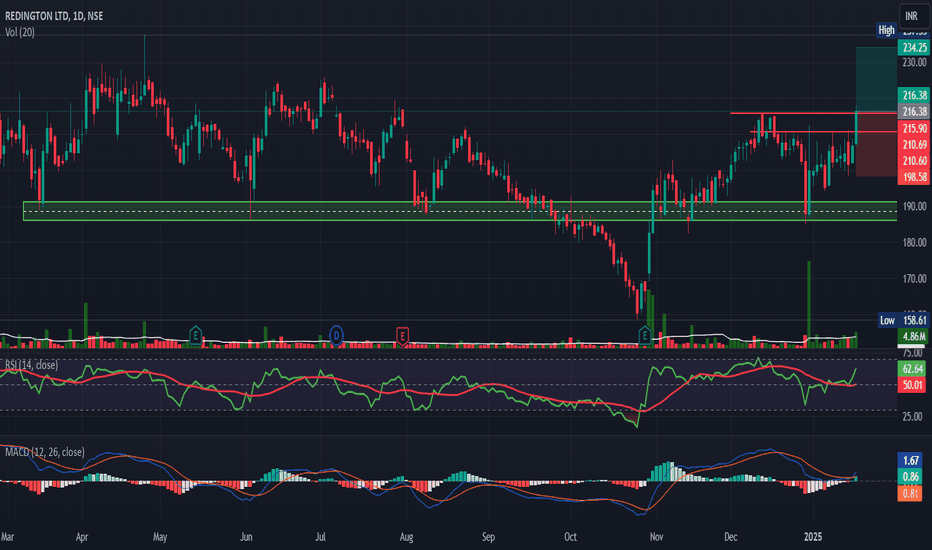Viewport: 932px width, 550px height.
Task: Select the long position green target zone
Action: coord(876,79)
